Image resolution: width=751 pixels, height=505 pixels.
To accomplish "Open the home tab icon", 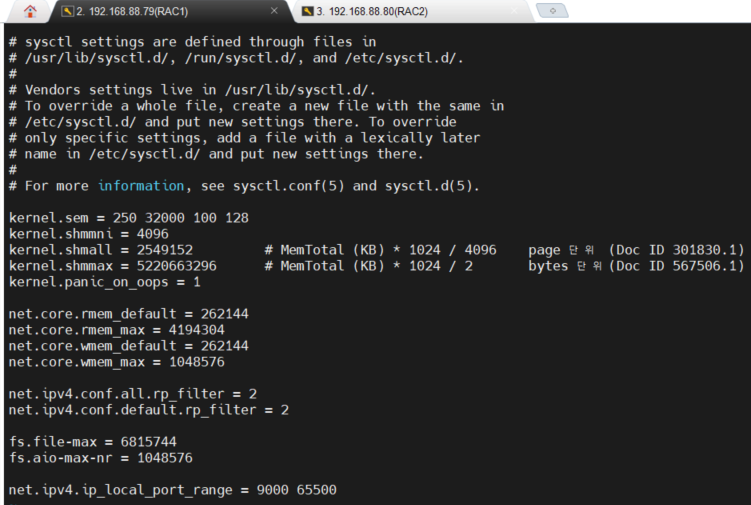I will tap(30, 11).
